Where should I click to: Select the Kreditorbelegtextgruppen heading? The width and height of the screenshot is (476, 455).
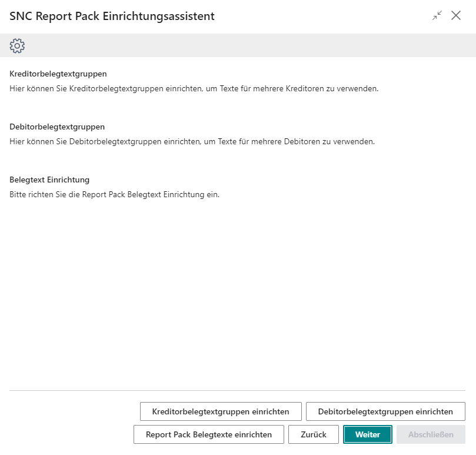click(x=58, y=74)
